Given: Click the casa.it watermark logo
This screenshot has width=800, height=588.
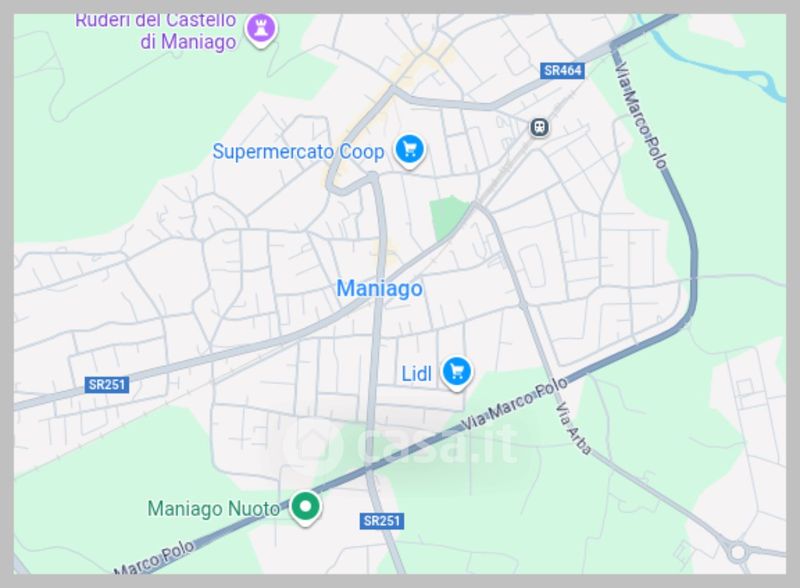Looking at the screenshot, I should tap(401, 445).
